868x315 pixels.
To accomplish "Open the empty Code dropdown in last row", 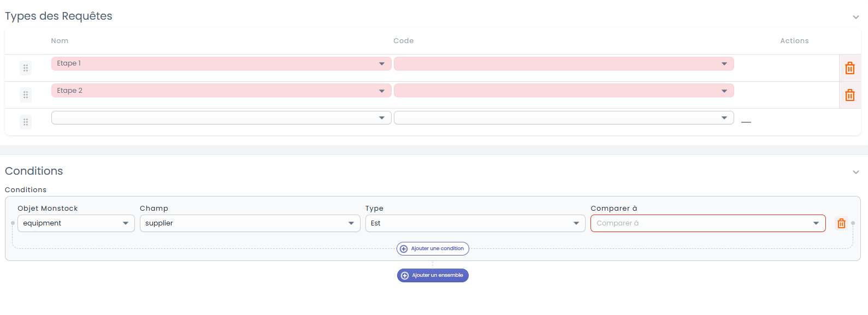I will (x=564, y=117).
